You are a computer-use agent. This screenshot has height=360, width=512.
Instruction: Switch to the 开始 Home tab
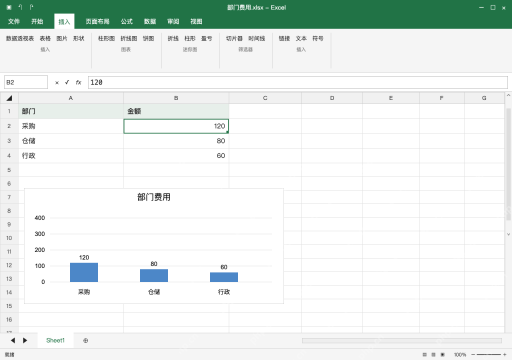click(37, 22)
